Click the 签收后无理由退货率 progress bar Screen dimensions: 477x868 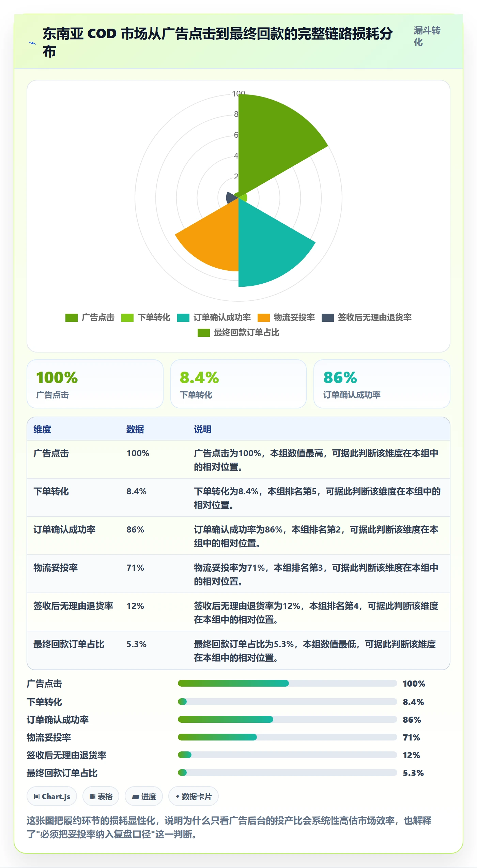tap(287, 755)
